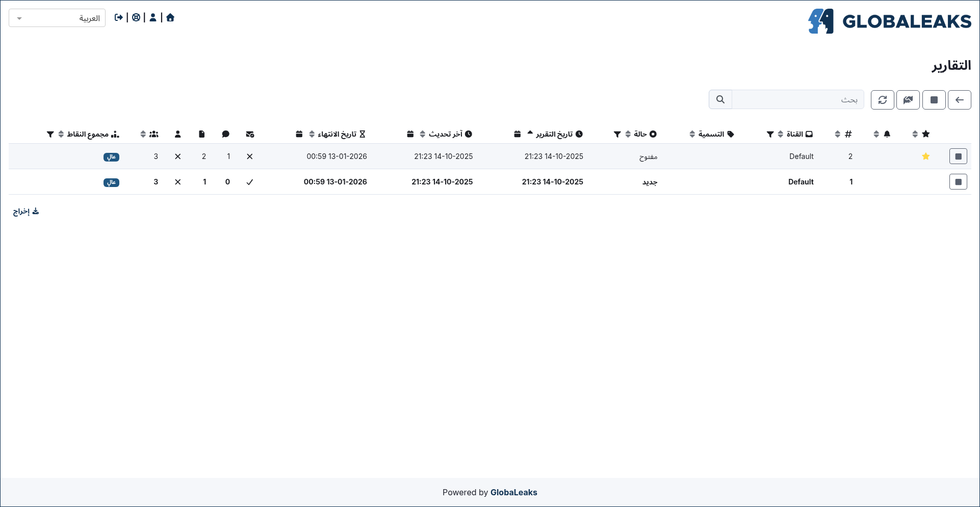Open the GlobaLeaks footer link
Image resolution: width=980 pixels, height=507 pixels.
pos(513,492)
